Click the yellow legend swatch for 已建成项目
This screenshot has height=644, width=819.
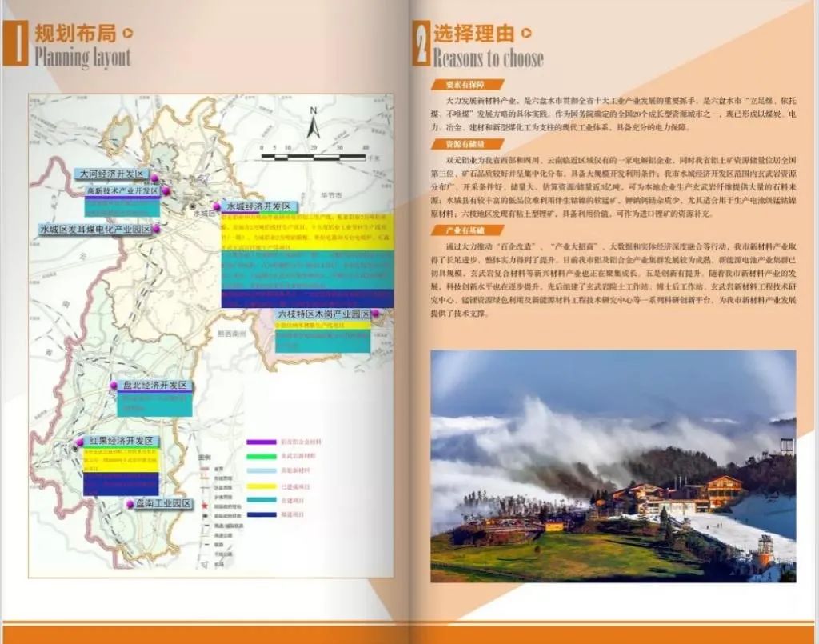[x=262, y=486]
